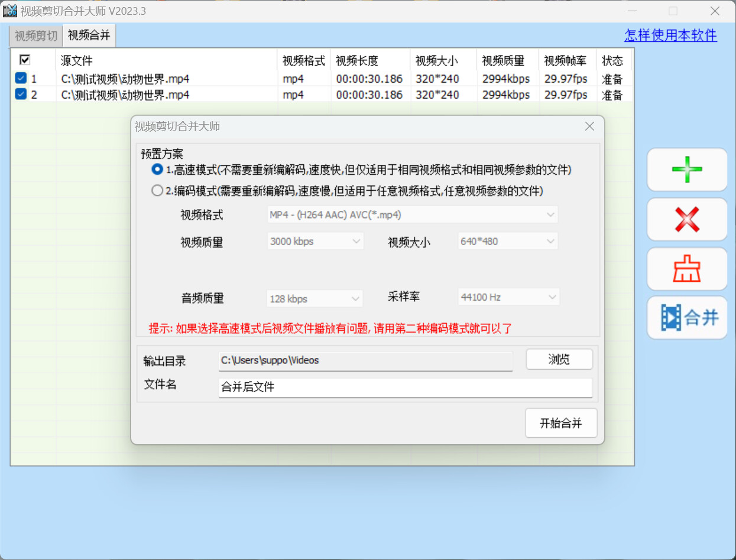The width and height of the screenshot is (736, 560).
Task: Switch to the 视频剪切 tab
Action: [36, 36]
